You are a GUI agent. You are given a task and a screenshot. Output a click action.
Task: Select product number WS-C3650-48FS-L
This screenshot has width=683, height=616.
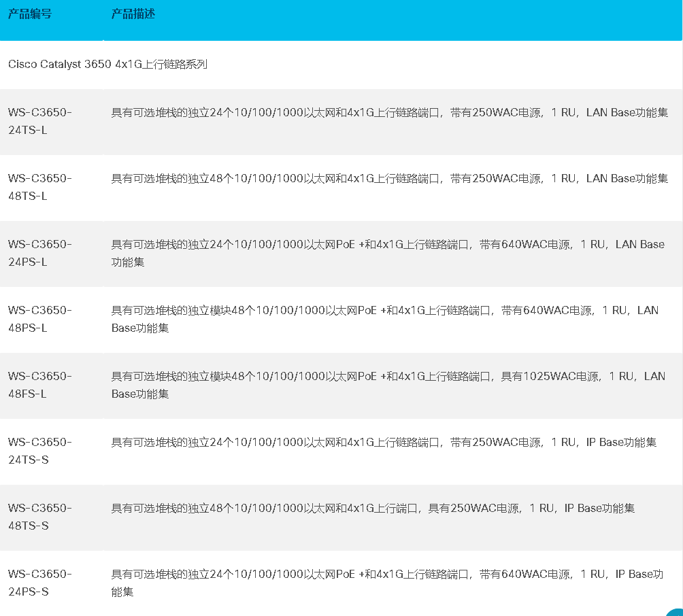coord(40,385)
